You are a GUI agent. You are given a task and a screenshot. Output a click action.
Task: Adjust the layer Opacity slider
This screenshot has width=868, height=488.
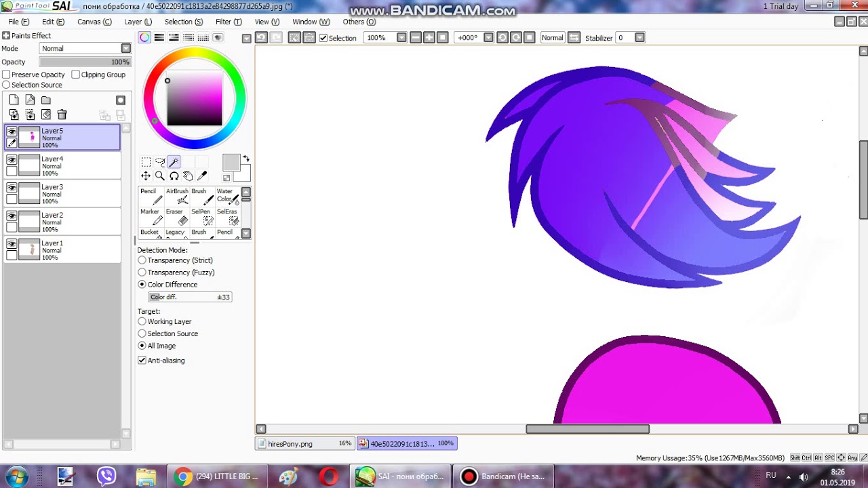point(85,62)
